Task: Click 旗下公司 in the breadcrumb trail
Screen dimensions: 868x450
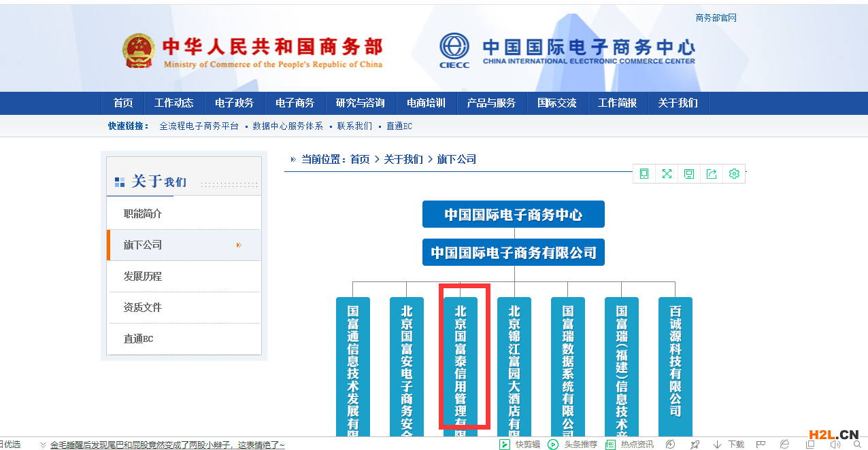Action: click(456, 159)
